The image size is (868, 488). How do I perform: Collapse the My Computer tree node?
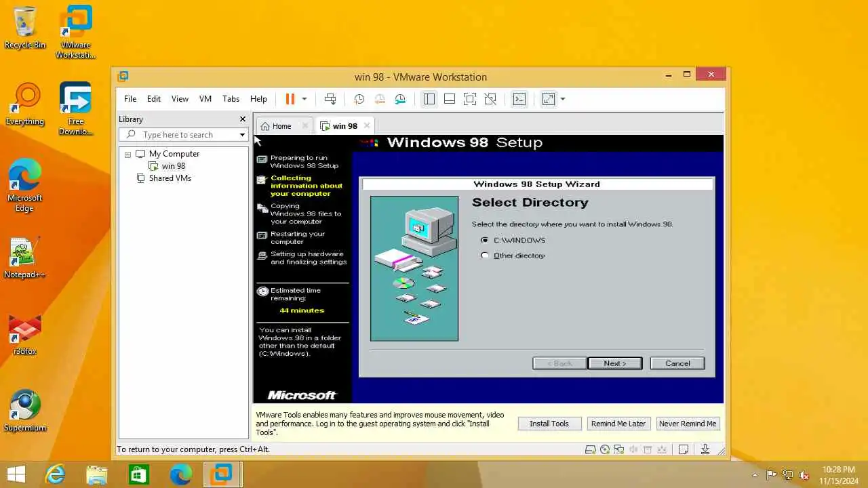127,155
